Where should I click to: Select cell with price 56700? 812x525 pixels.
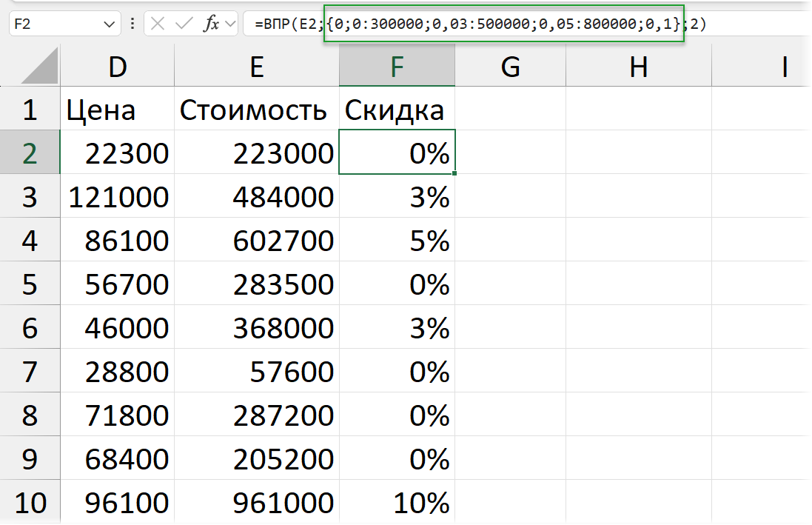118,284
